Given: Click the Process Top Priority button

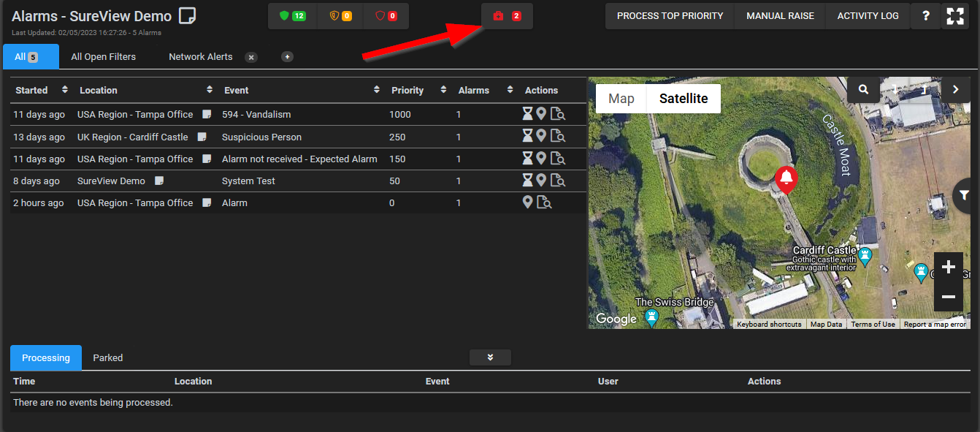Looking at the screenshot, I should point(670,16).
